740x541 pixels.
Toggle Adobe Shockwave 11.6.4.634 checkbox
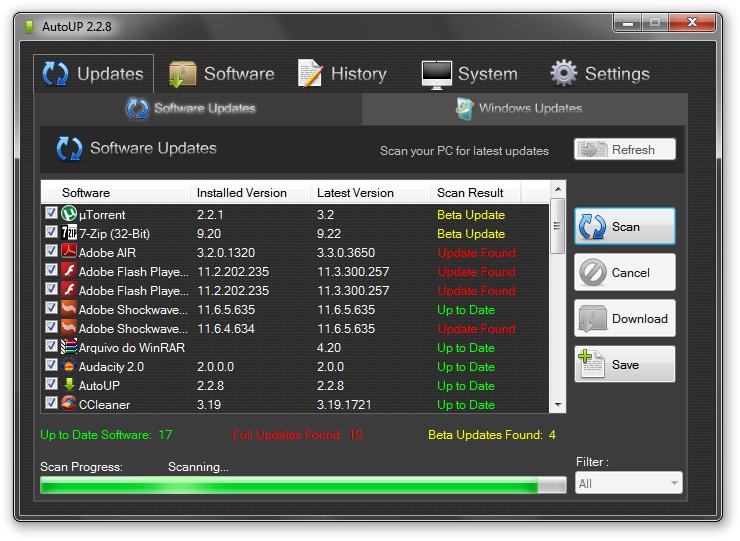click(x=51, y=327)
